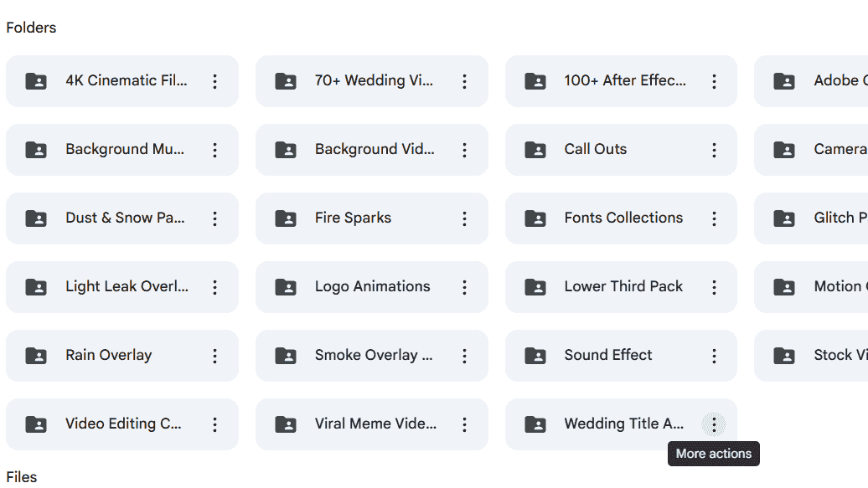This screenshot has height=488, width=868.
Task: Open More actions for Fonts Collections folder
Action: 714,218
